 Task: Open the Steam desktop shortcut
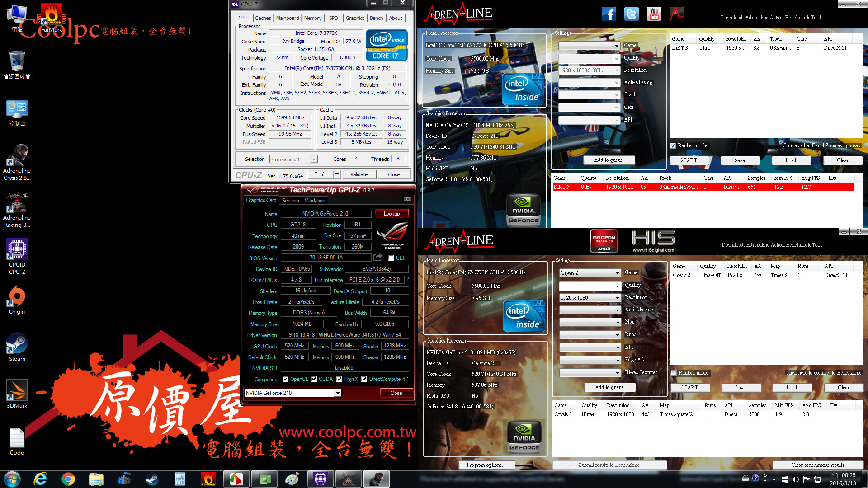click(17, 347)
